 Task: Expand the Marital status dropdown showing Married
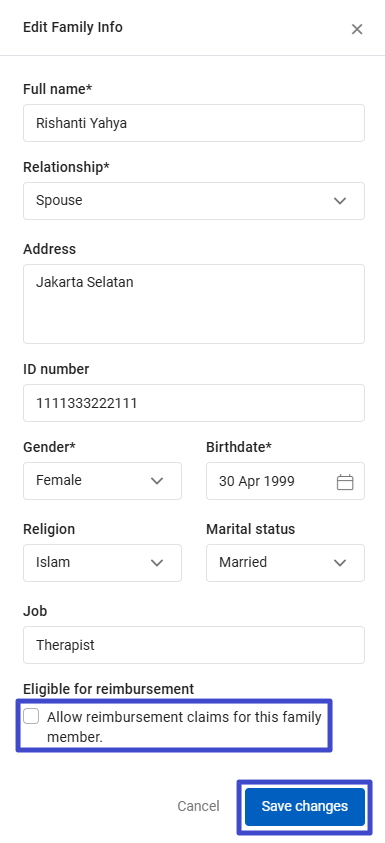(x=285, y=563)
